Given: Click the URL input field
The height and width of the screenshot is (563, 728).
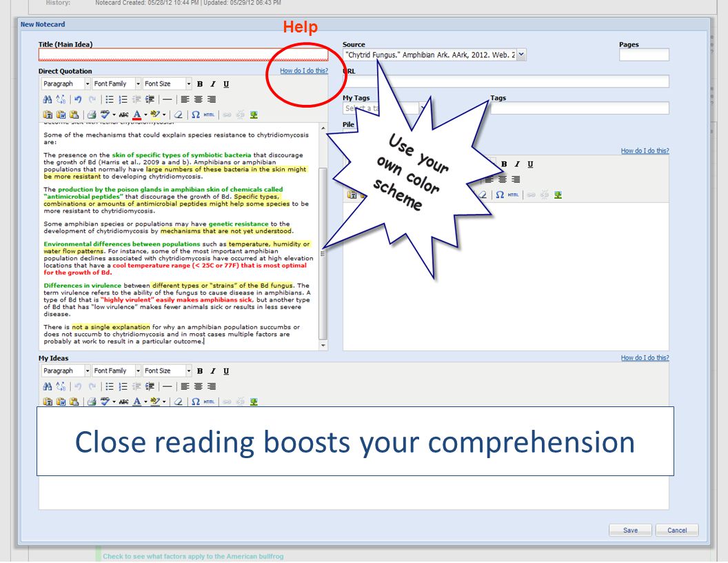Looking at the screenshot, I should coord(506,81).
